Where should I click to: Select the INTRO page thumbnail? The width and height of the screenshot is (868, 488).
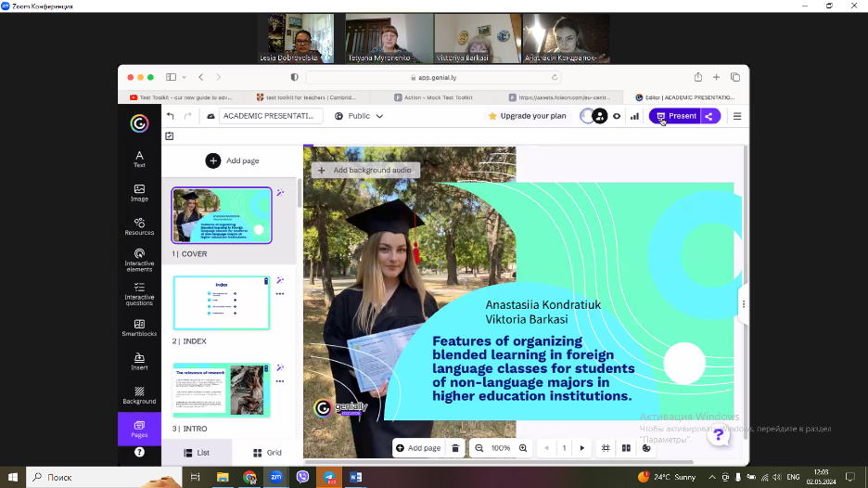[222, 390]
